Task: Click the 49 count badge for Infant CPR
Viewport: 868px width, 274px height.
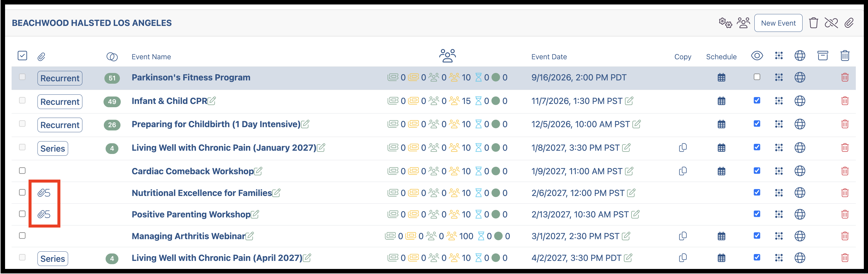Action: [x=112, y=102]
